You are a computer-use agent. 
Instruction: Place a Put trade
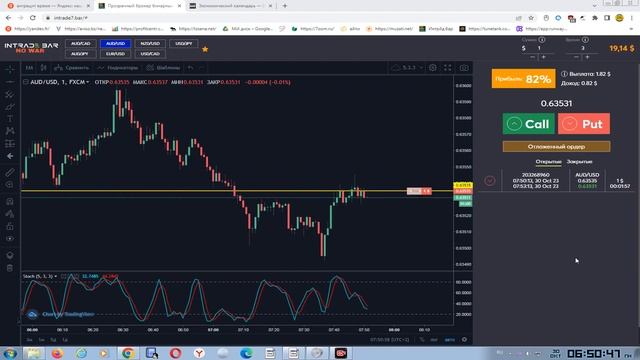[584, 124]
